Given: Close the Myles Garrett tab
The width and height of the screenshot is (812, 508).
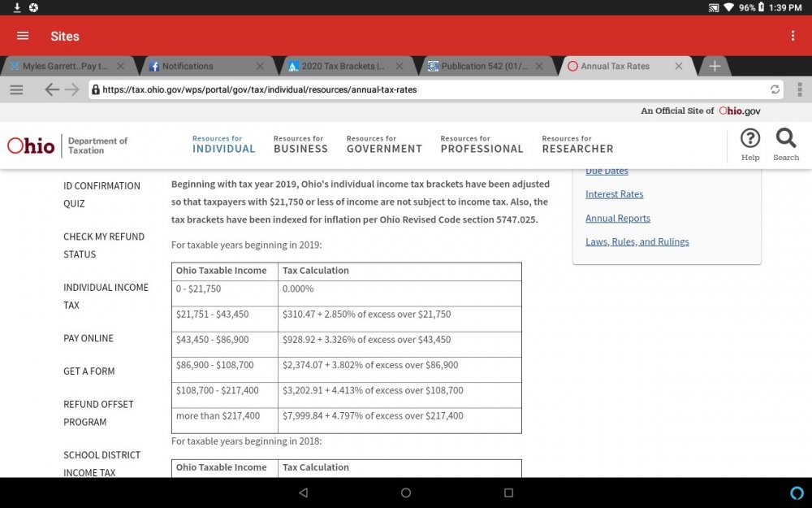Looking at the screenshot, I should click(x=120, y=67).
